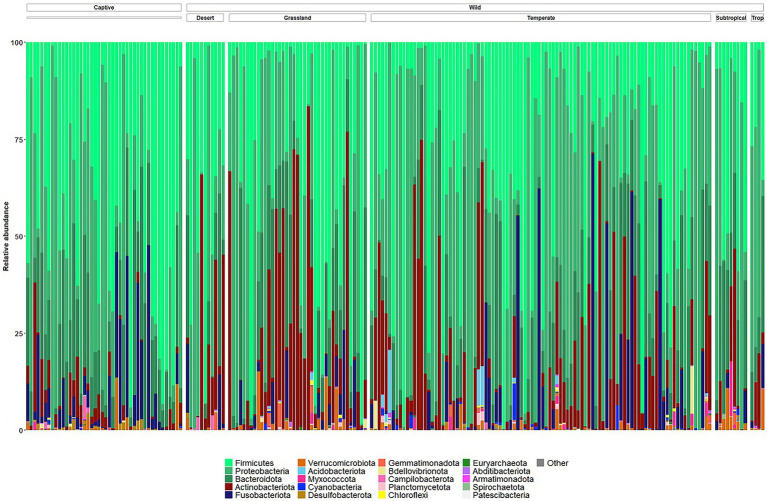Click the Subtropical habitat strip label
The image size is (767, 501).
pos(731,18)
